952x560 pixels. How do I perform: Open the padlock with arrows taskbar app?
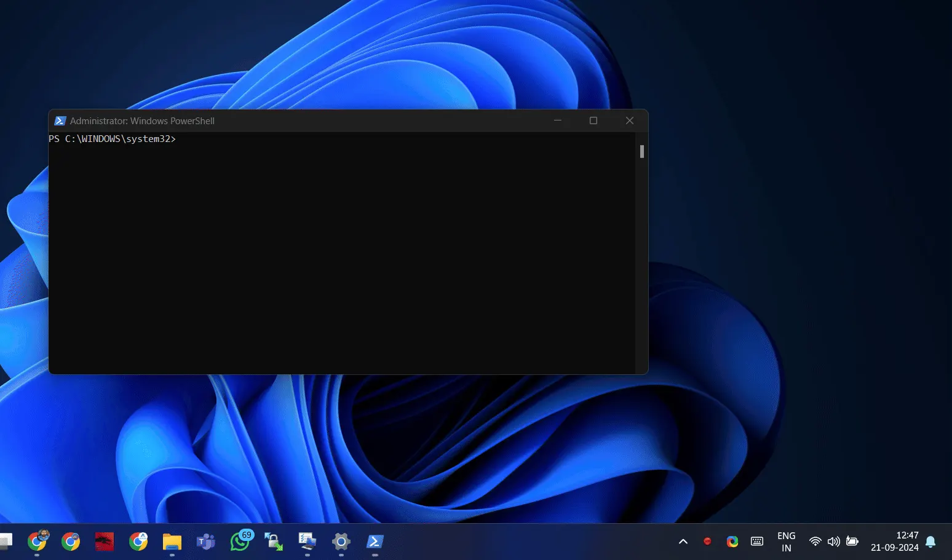(x=274, y=541)
